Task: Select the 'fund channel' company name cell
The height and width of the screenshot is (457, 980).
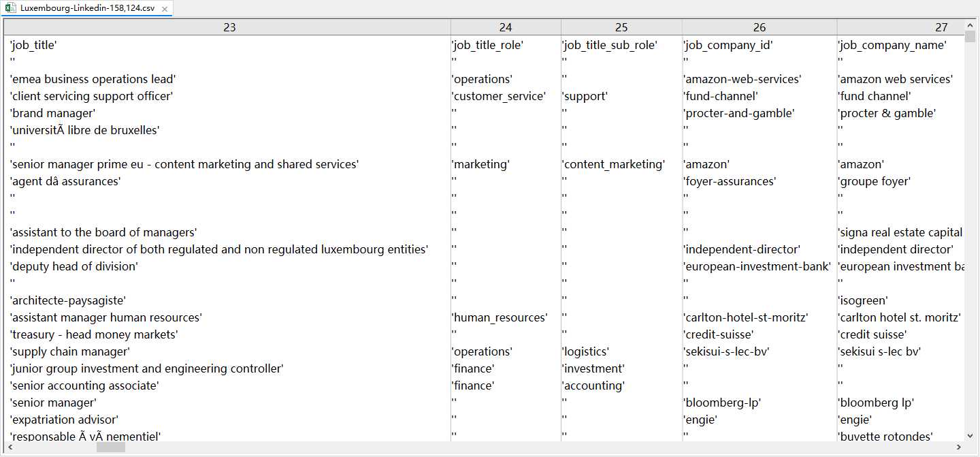Action: (x=901, y=96)
